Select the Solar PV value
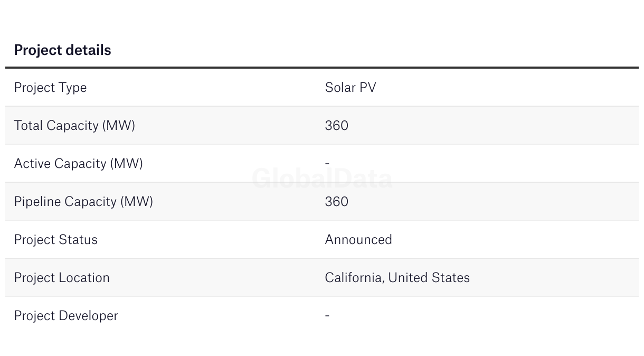644x356 pixels. click(x=351, y=88)
